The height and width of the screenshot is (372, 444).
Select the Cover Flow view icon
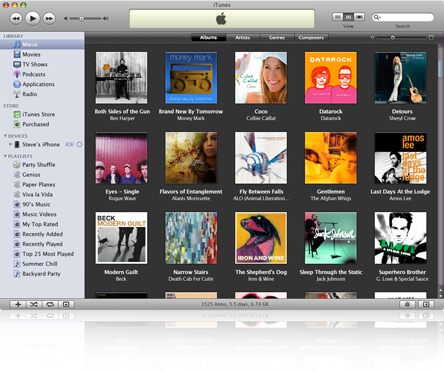(x=359, y=17)
